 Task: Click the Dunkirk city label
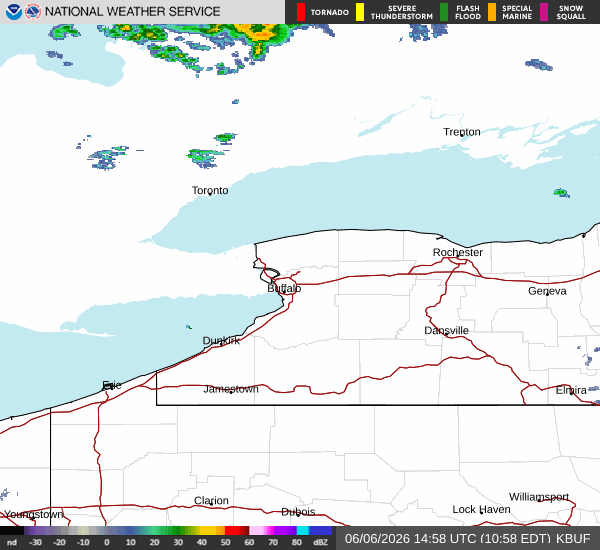pyautogui.click(x=221, y=341)
